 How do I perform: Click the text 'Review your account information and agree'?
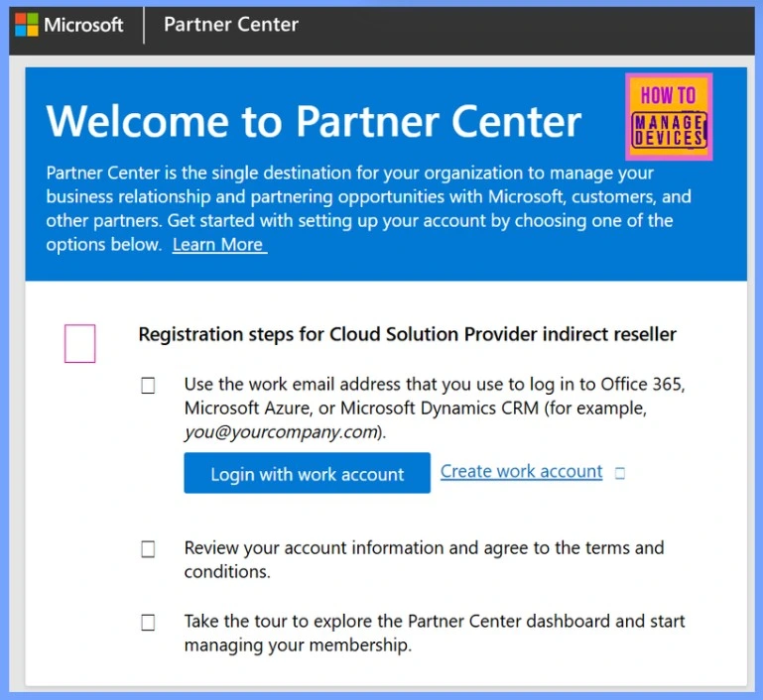point(356,548)
